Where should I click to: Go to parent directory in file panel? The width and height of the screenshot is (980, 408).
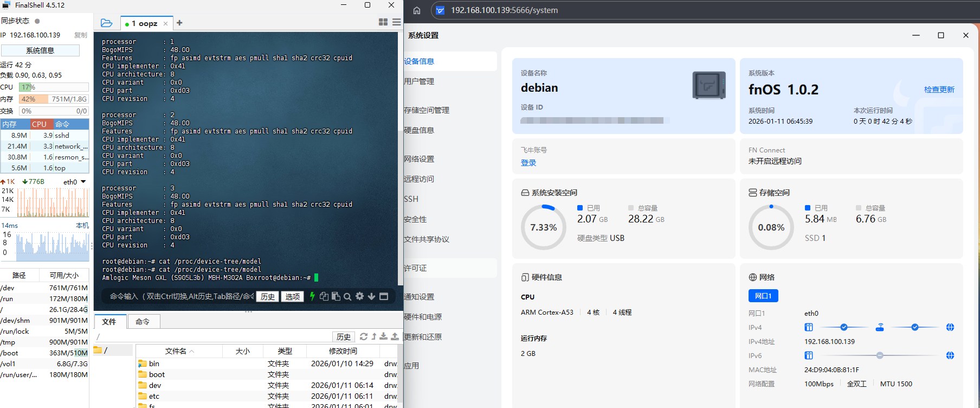click(374, 336)
